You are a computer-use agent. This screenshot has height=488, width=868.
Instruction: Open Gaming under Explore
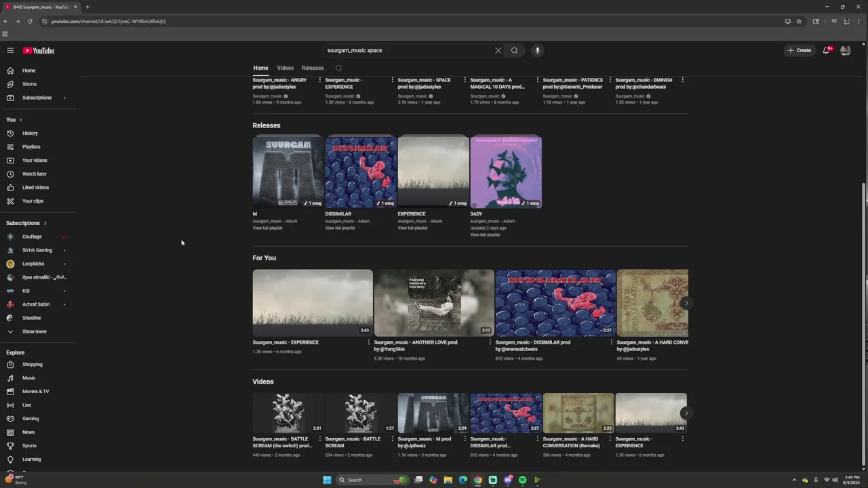[37, 419]
